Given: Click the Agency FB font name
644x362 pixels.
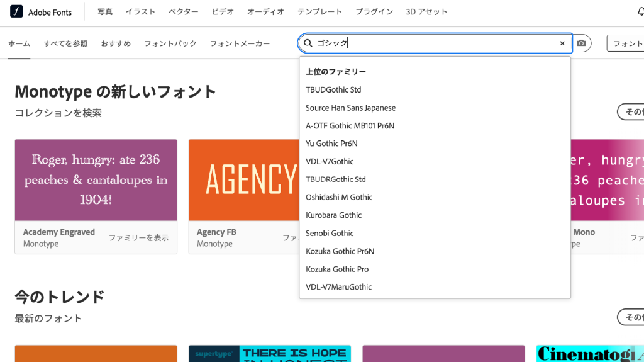Looking at the screenshot, I should [216, 232].
